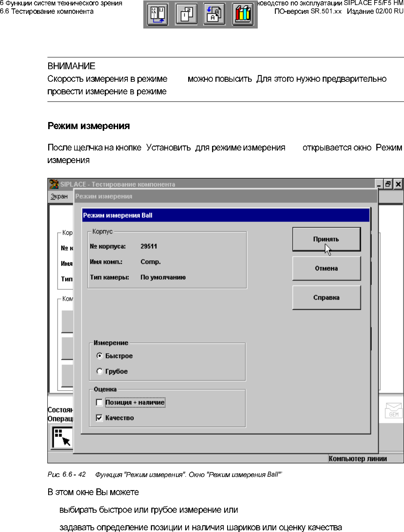Click the grid selection cursor icon
The width and height of the screenshot is (404, 532).
[62, 437]
